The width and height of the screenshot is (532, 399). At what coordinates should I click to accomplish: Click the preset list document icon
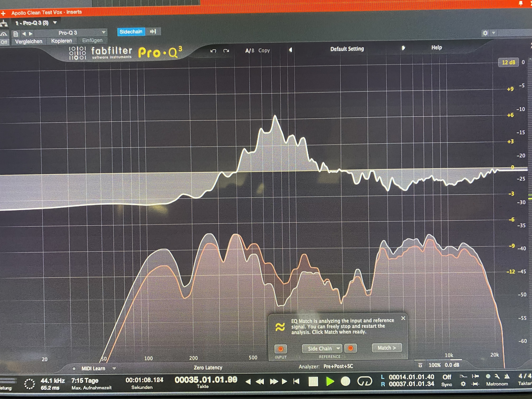pos(16,34)
